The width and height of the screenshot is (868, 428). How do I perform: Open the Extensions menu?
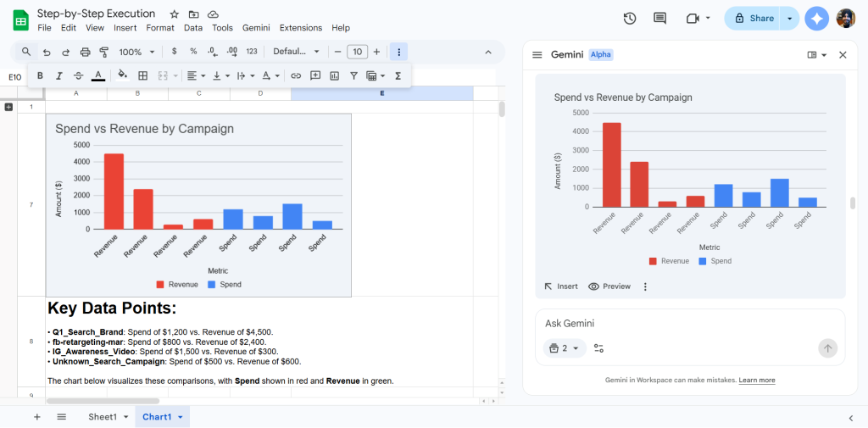point(300,28)
